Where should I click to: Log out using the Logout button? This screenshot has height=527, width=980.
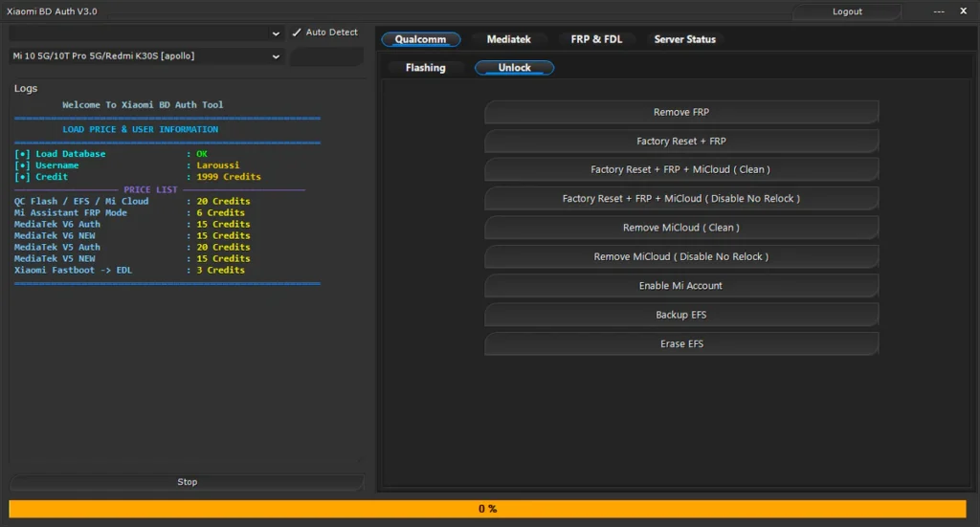[x=847, y=11]
